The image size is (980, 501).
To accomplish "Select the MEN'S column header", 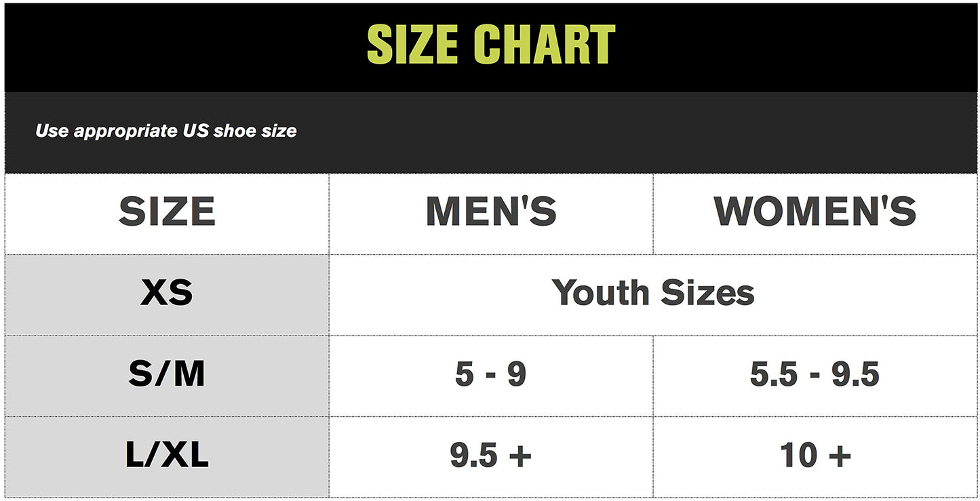I will tap(491, 212).
